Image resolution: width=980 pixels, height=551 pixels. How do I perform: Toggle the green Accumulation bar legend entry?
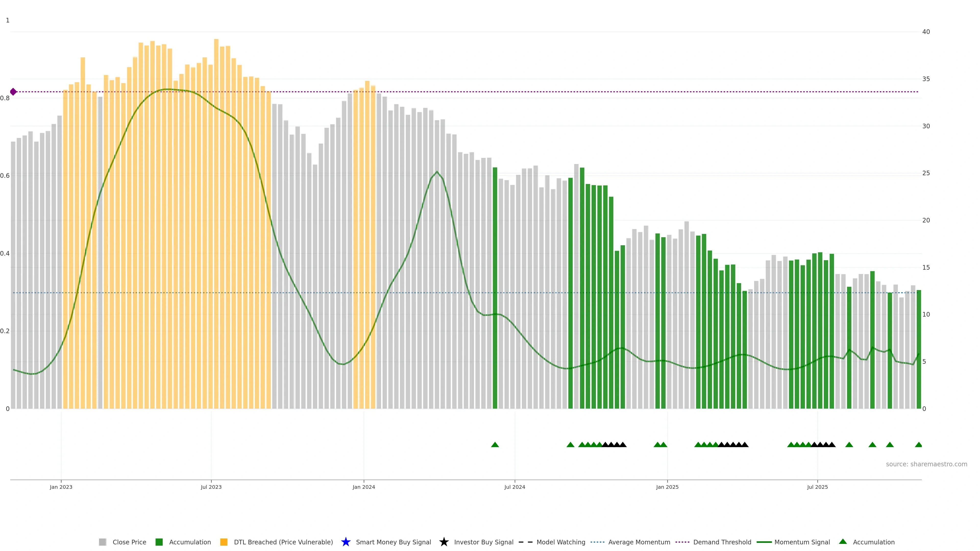click(159, 542)
